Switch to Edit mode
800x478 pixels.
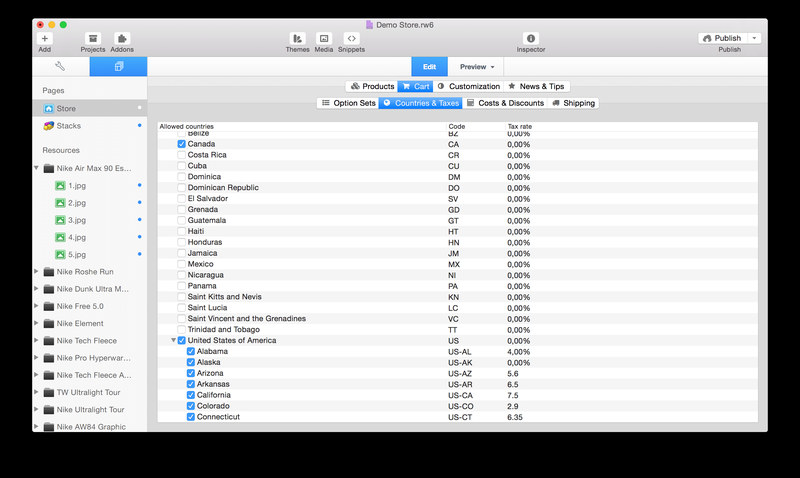pyautogui.click(x=430, y=67)
